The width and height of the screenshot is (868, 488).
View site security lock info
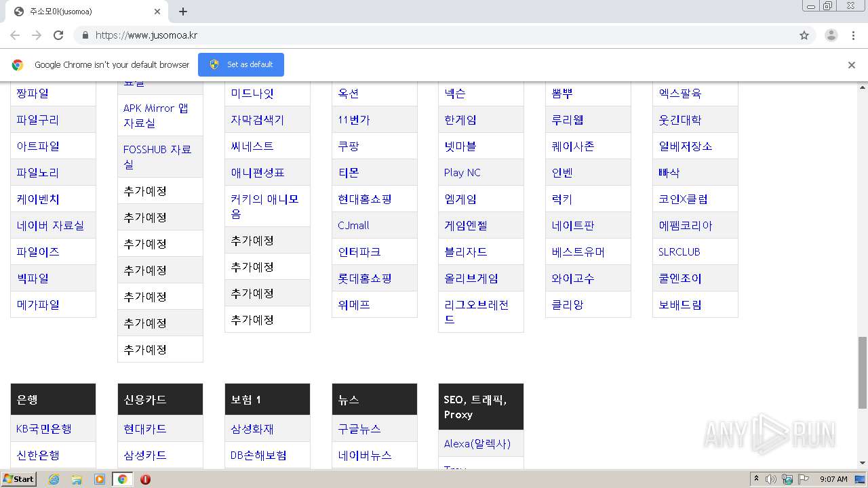point(85,35)
